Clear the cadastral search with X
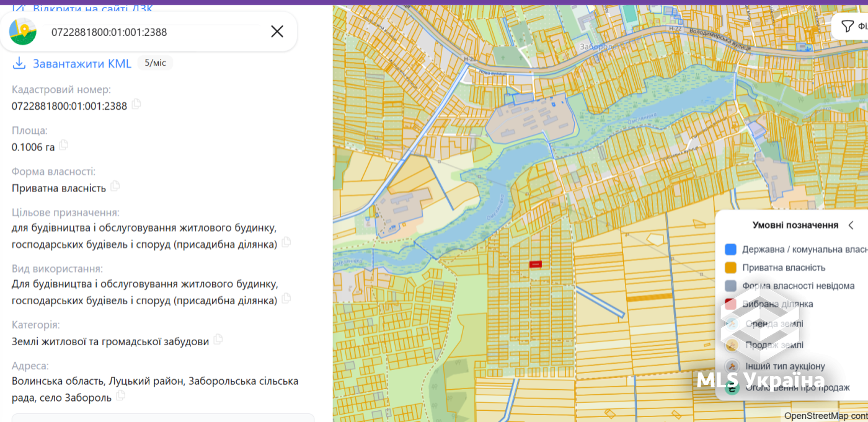This screenshot has height=422, width=868. click(277, 32)
